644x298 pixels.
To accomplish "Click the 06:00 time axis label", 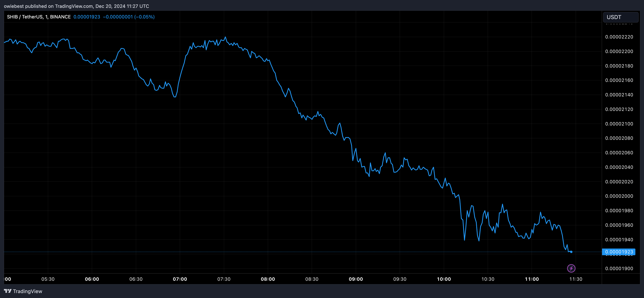I will pos(92,279).
